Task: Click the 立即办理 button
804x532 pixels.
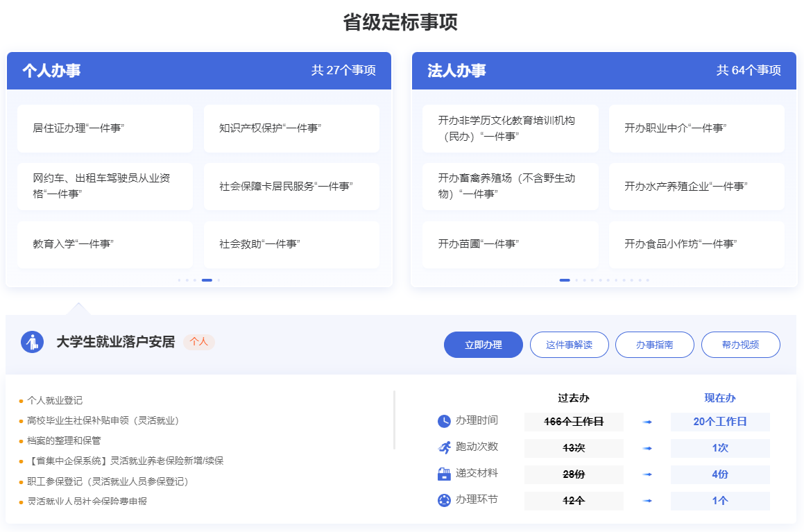Action: click(483, 345)
